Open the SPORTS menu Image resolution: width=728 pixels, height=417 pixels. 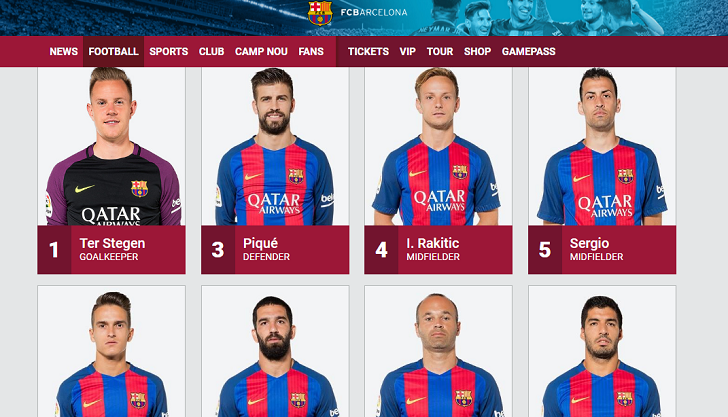(x=169, y=52)
